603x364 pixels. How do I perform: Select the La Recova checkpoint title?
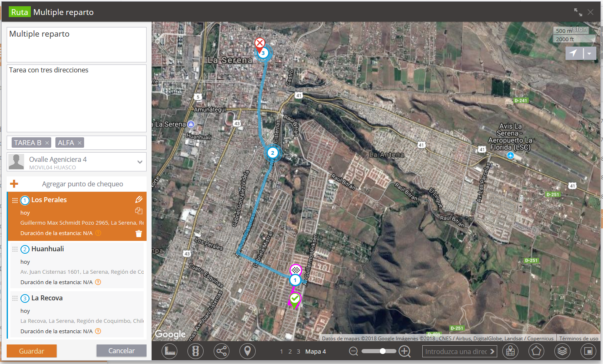click(47, 298)
